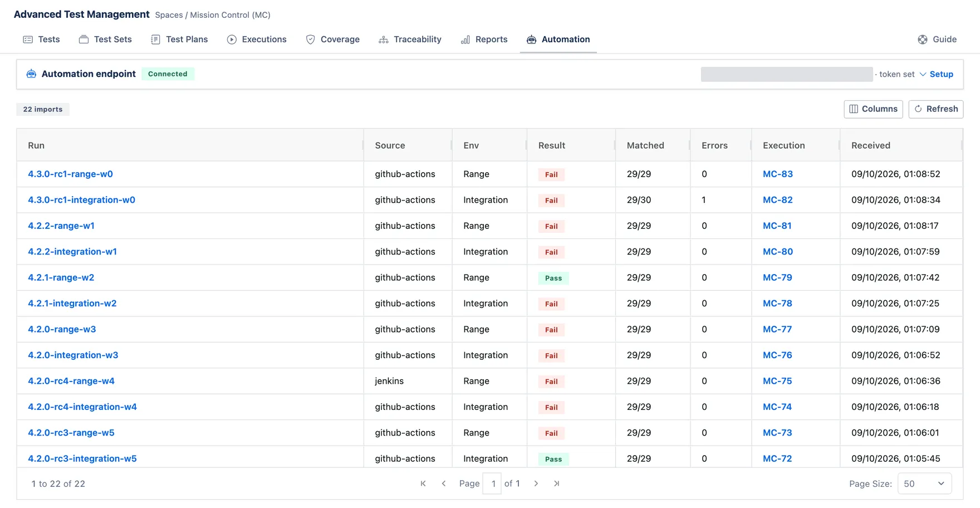Open run 4.3.0-rc1-integration-w0

82,200
